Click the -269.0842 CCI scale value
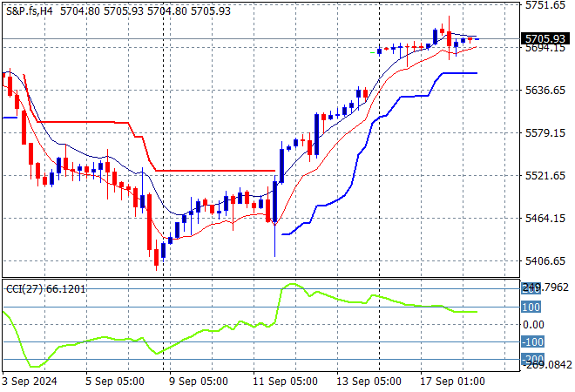The height and width of the screenshot is (392, 575). click(547, 365)
